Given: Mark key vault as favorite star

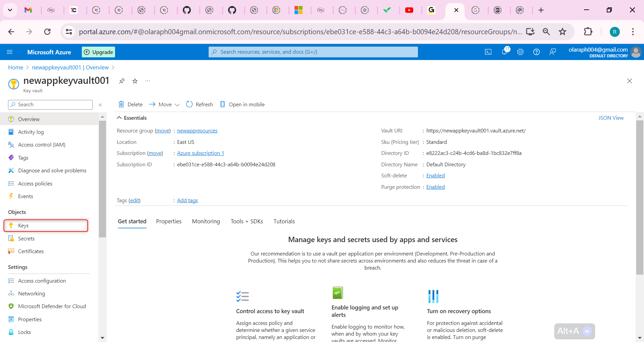Looking at the screenshot, I should coord(135,81).
